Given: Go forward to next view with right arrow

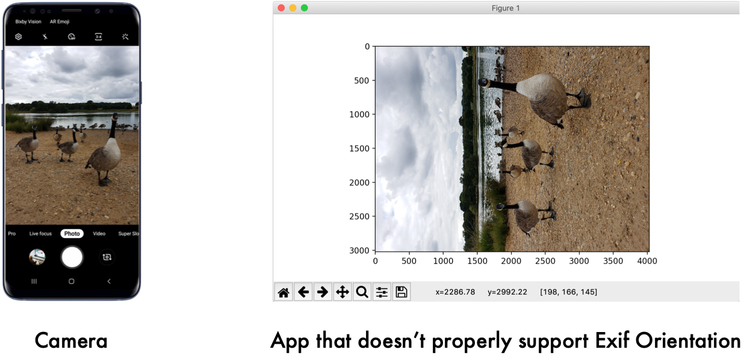Looking at the screenshot, I should pyautogui.click(x=323, y=292).
